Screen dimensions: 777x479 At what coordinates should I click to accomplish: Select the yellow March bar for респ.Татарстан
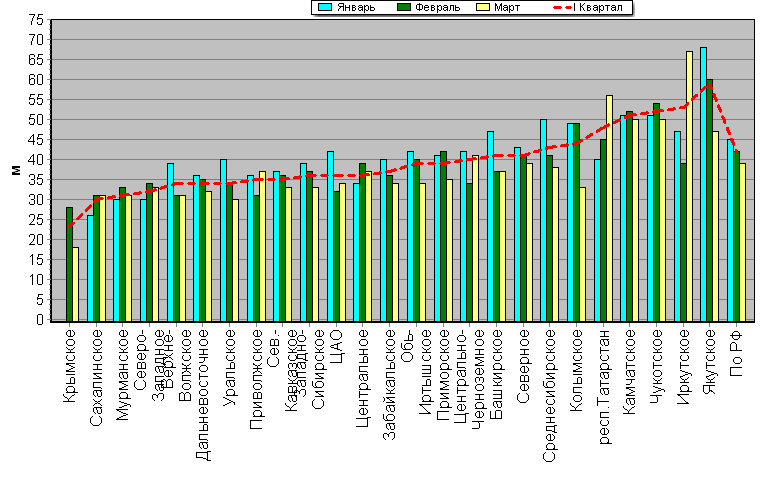609,208
